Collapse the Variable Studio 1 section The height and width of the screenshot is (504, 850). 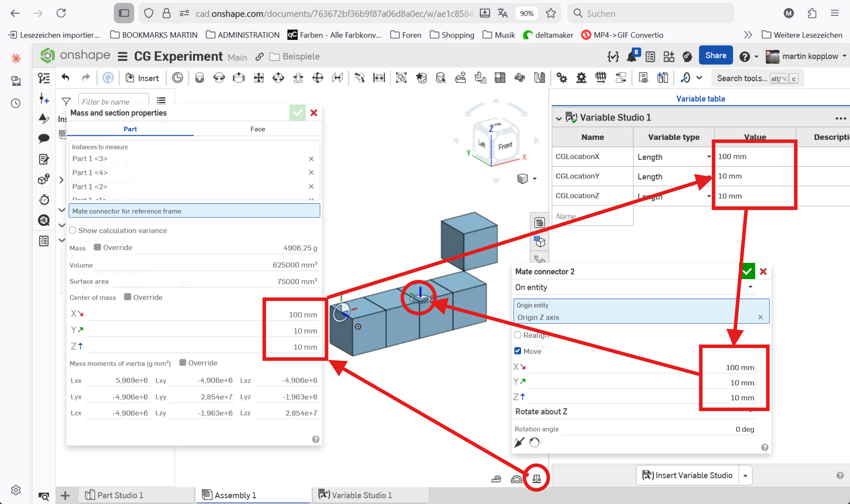[x=558, y=118]
